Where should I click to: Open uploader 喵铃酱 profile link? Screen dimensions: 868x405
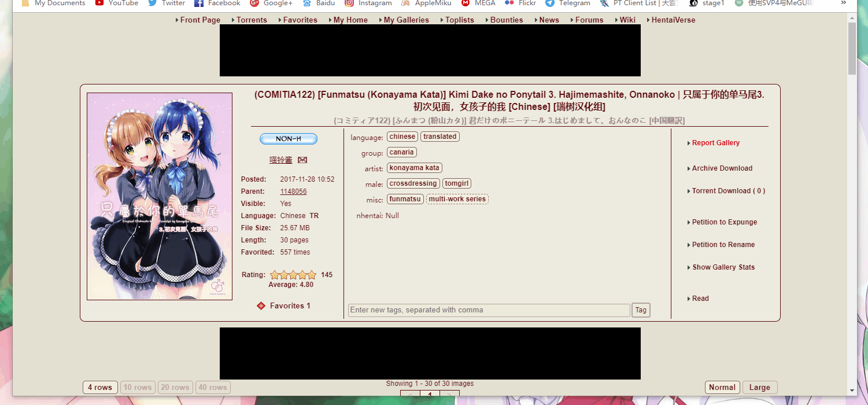[280, 160]
